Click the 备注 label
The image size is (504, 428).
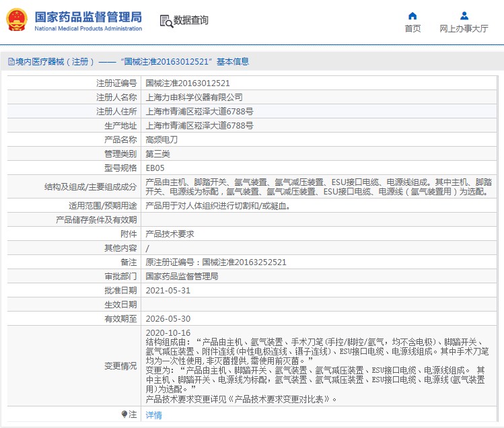[129, 262]
